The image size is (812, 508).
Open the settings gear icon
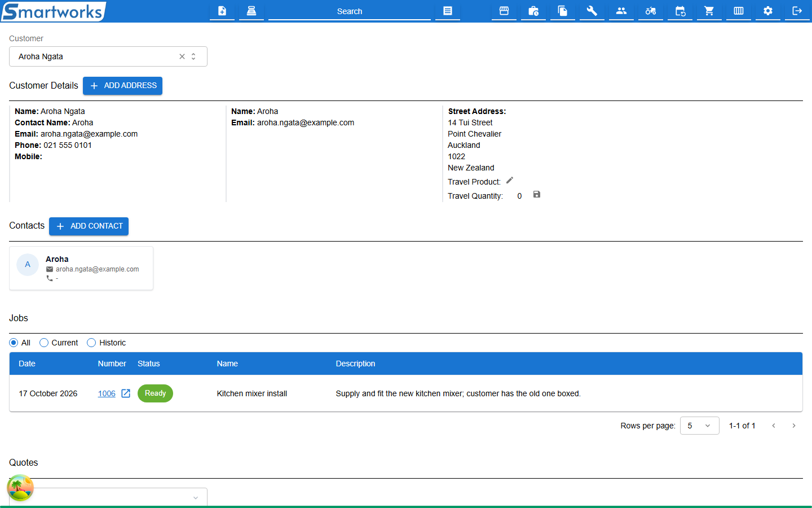pyautogui.click(x=768, y=11)
